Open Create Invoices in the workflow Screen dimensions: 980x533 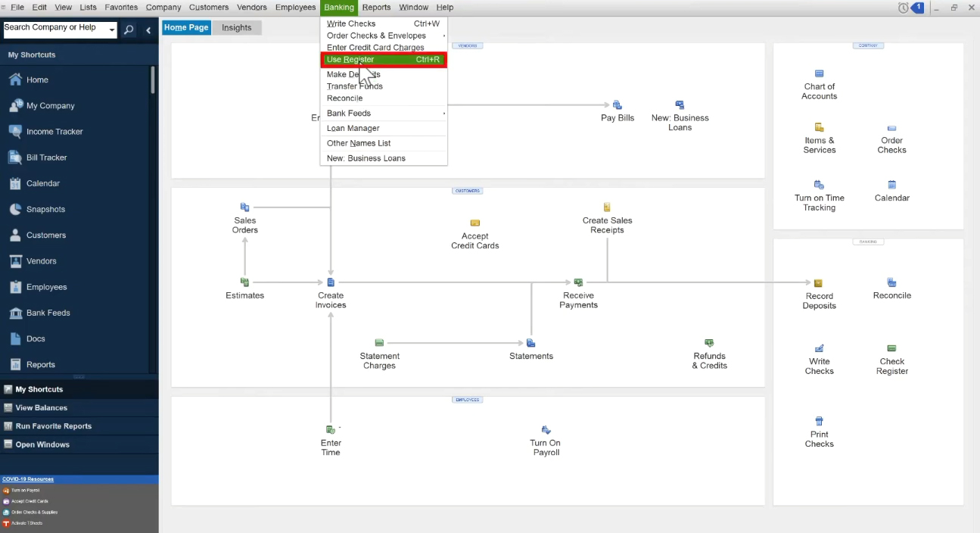pyautogui.click(x=331, y=282)
